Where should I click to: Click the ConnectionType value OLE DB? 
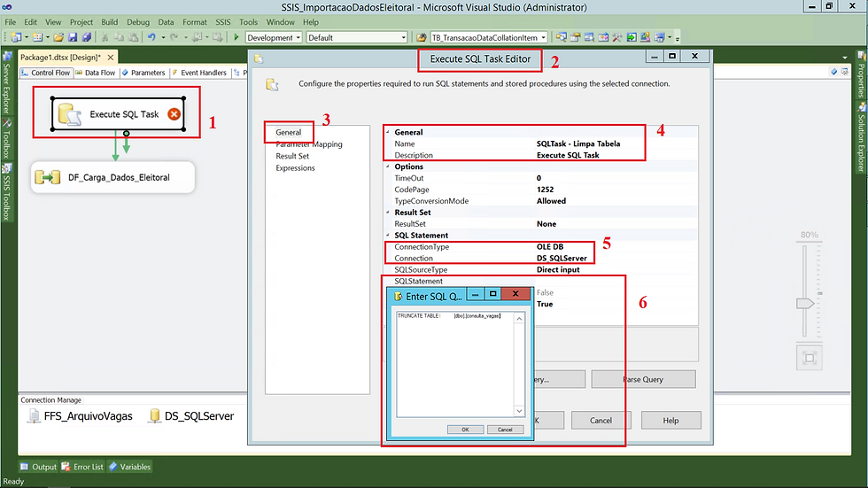(x=550, y=247)
